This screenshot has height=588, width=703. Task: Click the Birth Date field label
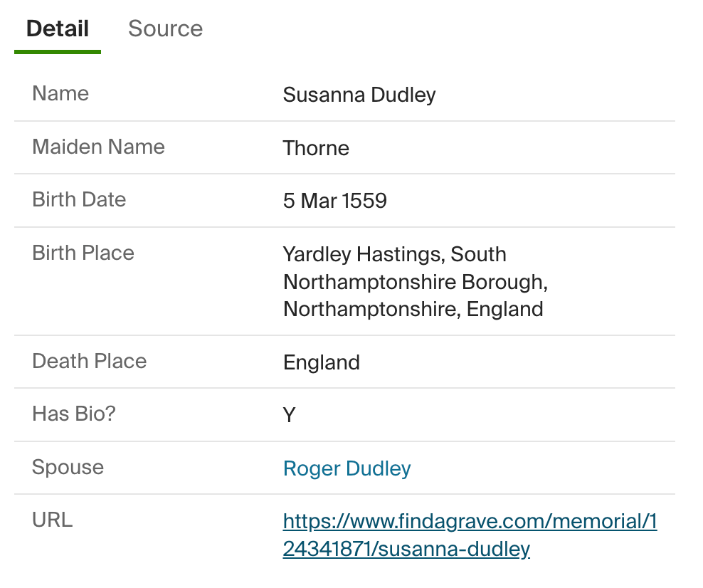point(79,199)
